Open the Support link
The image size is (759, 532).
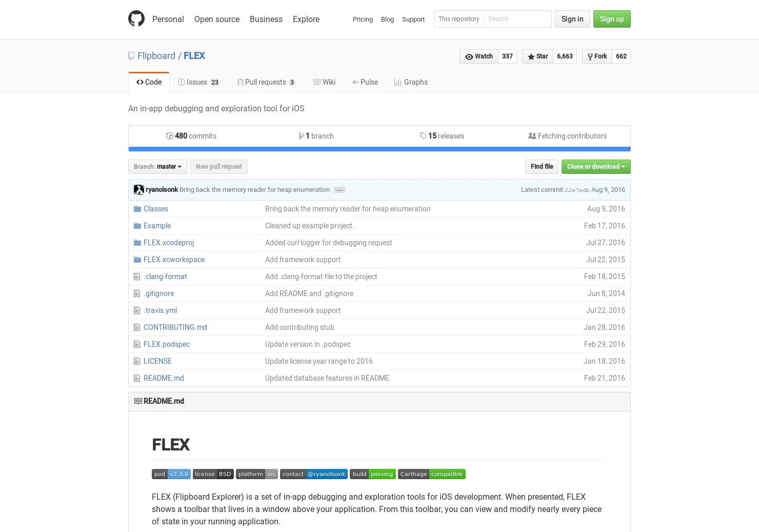point(413,19)
